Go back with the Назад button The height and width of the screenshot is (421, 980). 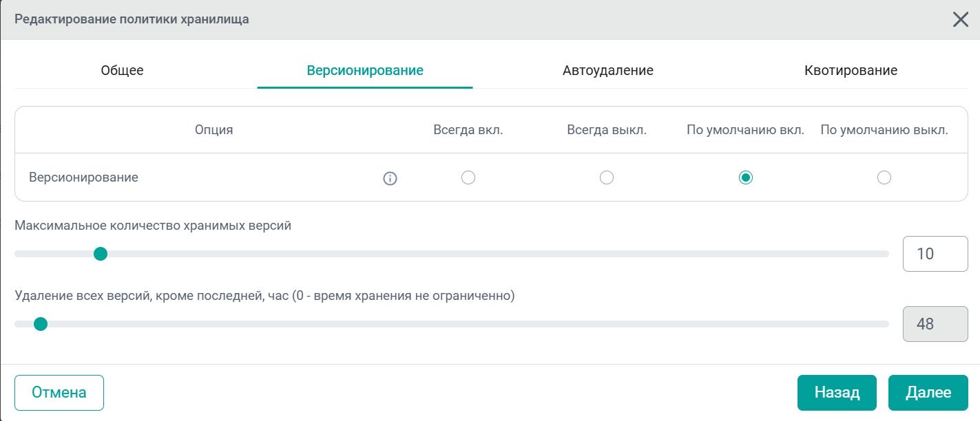coord(837,392)
